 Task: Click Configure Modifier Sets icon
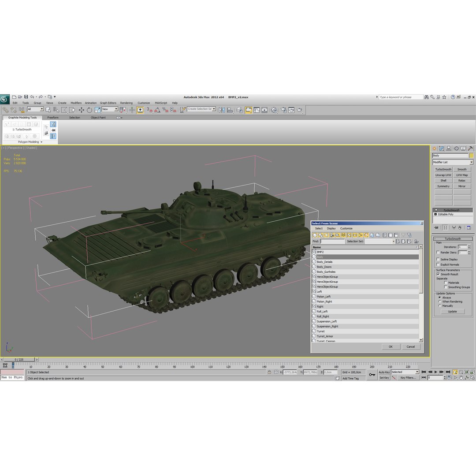(x=469, y=228)
